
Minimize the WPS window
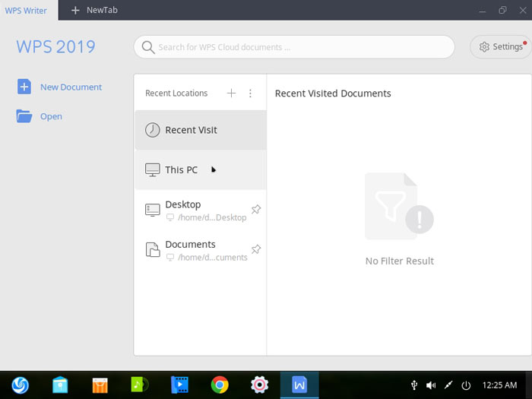[482, 11]
